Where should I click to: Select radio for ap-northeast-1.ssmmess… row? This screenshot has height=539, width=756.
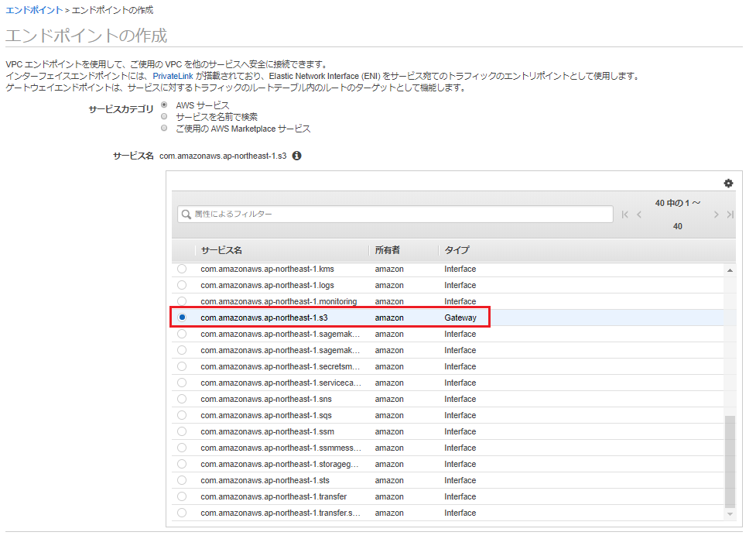pos(182,448)
